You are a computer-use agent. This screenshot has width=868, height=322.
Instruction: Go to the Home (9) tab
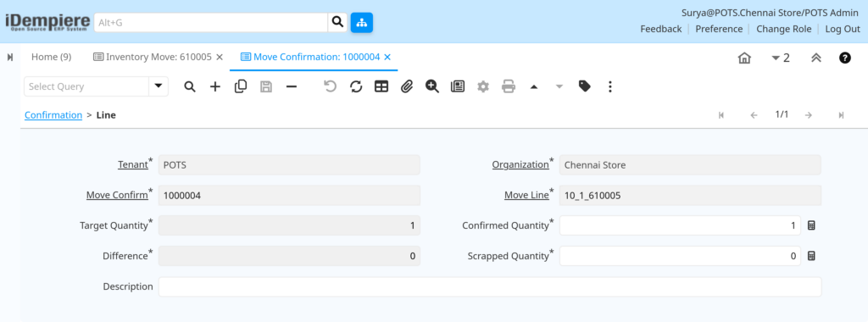[x=51, y=57]
